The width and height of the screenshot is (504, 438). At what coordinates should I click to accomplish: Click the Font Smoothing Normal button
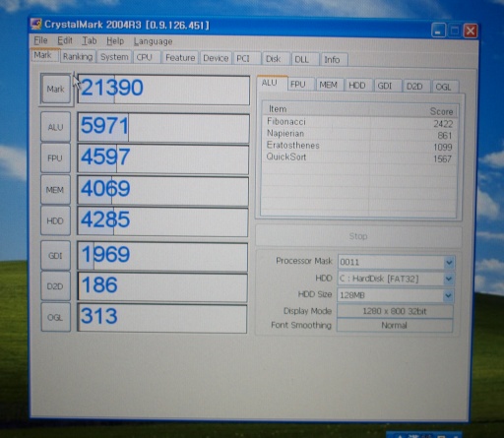point(395,326)
